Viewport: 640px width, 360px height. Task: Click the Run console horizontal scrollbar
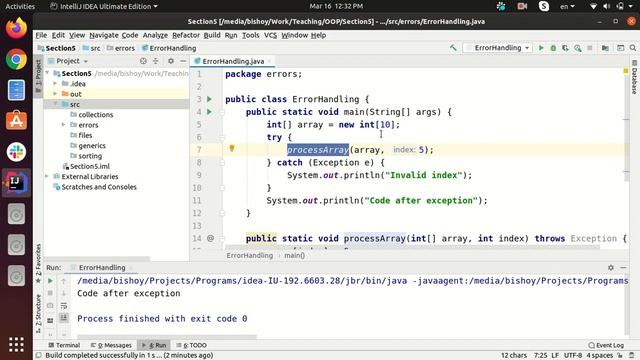pyautogui.click(x=167, y=337)
